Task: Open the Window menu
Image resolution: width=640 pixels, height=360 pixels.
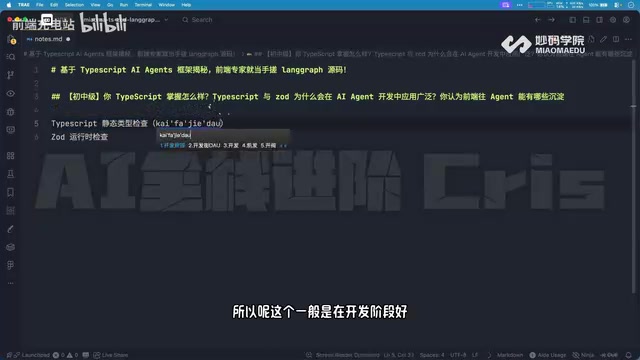Action: (167, 5)
